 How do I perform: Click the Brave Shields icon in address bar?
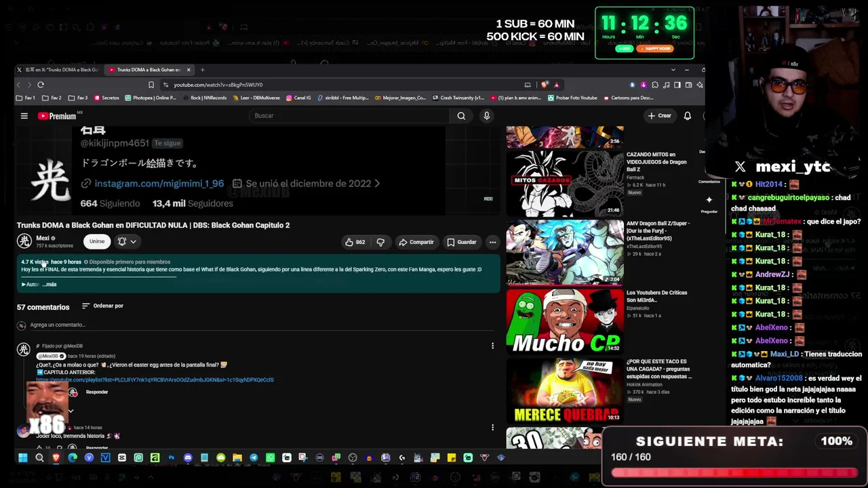(545, 85)
